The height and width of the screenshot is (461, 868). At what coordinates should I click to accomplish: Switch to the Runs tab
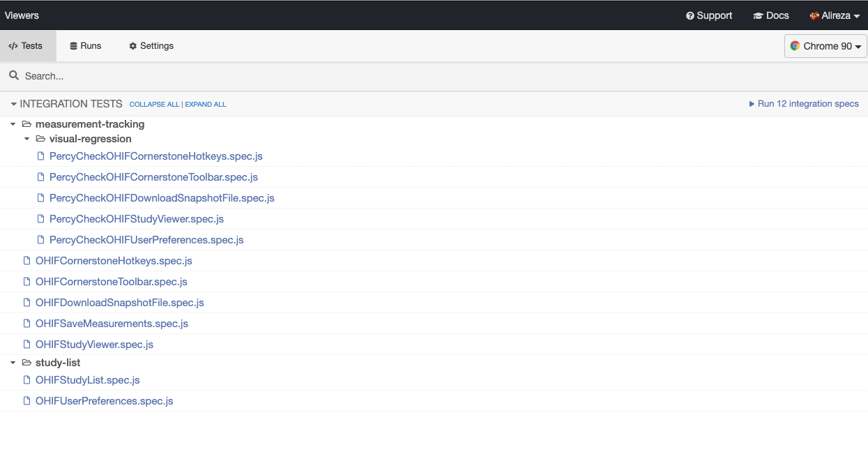click(x=85, y=46)
